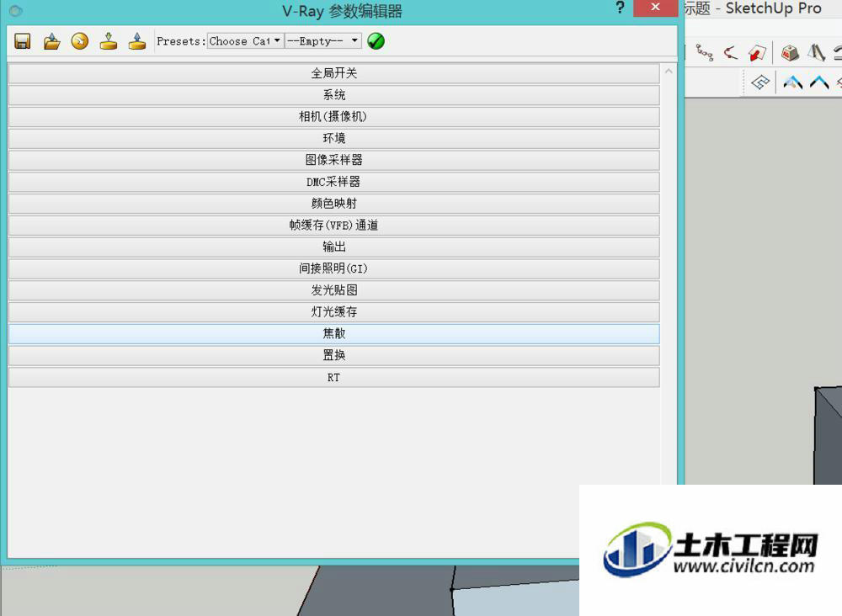Expand the 颜色映射 rollout
Viewport: 842px width, 616px height.
coord(334,204)
